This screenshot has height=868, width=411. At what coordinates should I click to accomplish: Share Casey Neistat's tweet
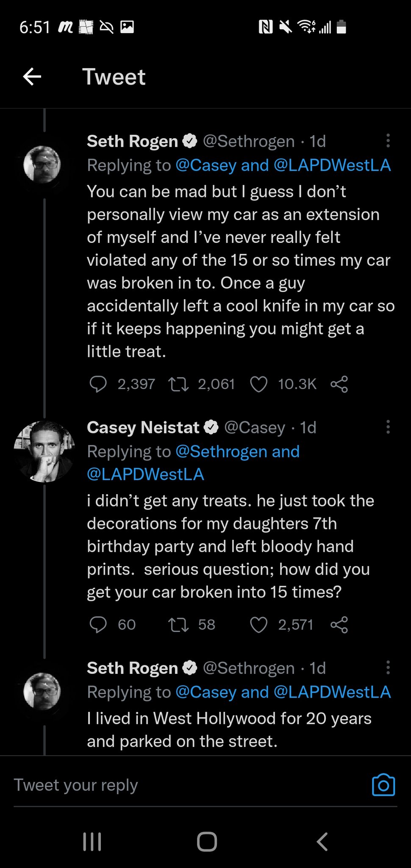click(339, 625)
